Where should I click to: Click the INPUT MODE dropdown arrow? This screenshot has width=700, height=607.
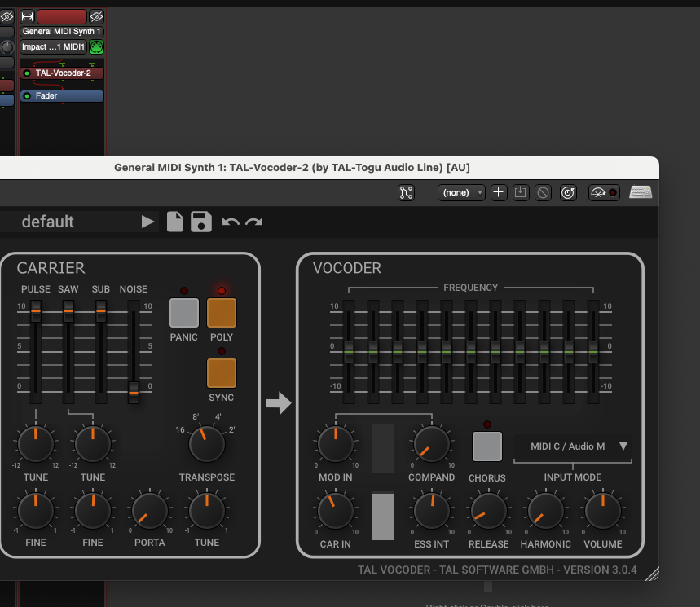point(623,446)
